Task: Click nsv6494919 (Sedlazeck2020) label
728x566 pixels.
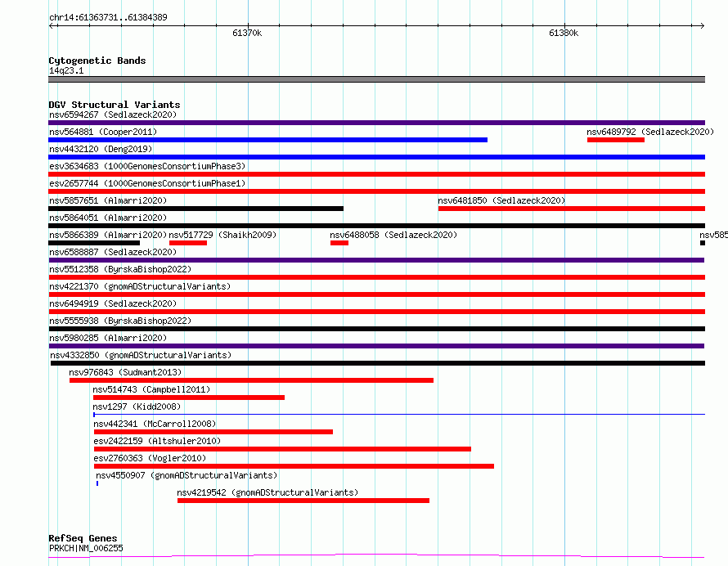Action: coord(113,303)
